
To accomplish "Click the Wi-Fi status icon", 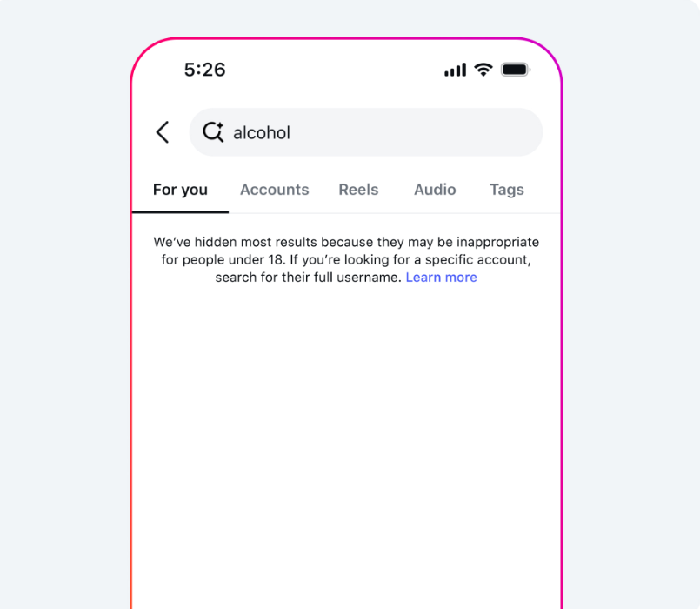I will pos(483,70).
